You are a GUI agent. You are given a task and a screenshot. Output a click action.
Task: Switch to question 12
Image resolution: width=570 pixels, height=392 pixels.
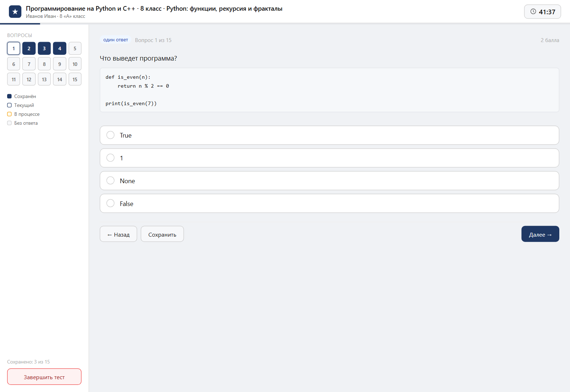click(x=29, y=79)
